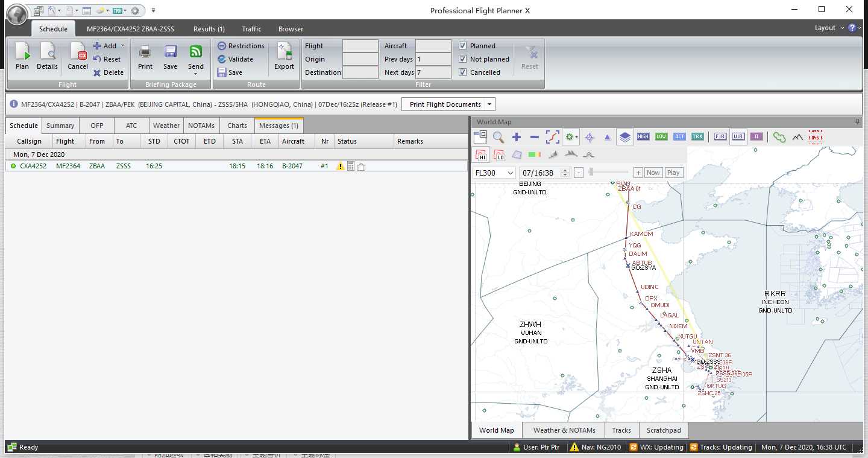Click the minus button beside time slider

point(579,173)
